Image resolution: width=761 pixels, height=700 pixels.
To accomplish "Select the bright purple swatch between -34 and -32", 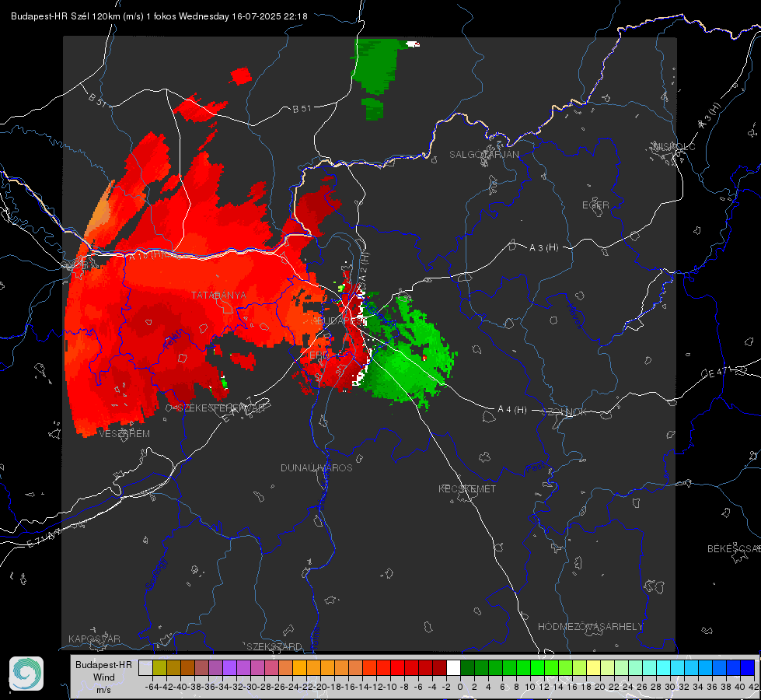I will coord(229,667).
